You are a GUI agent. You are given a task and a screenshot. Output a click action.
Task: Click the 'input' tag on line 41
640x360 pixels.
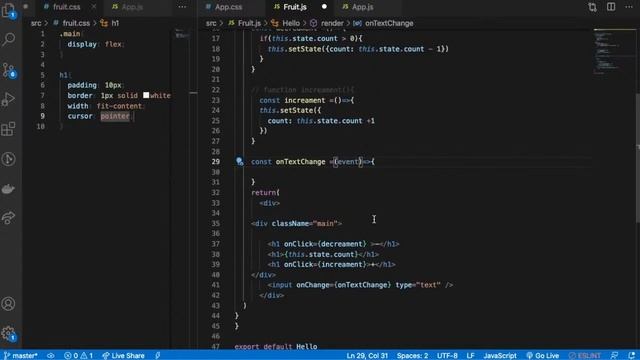282,285
